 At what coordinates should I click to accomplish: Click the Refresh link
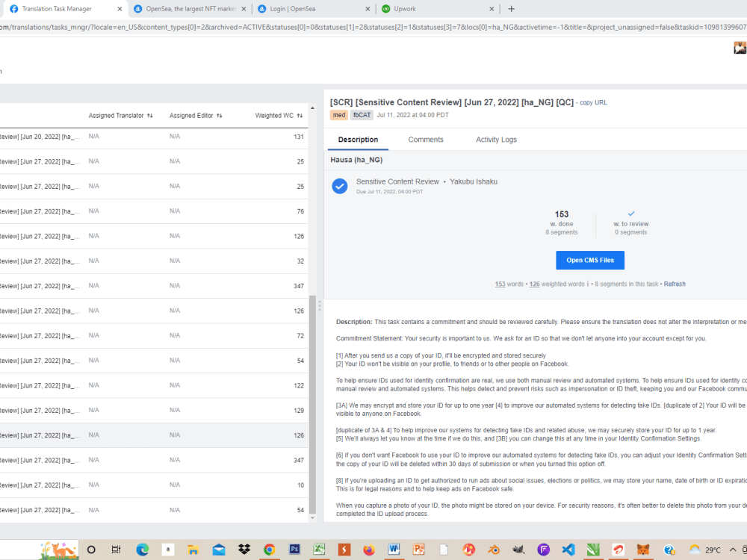tap(675, 284)
